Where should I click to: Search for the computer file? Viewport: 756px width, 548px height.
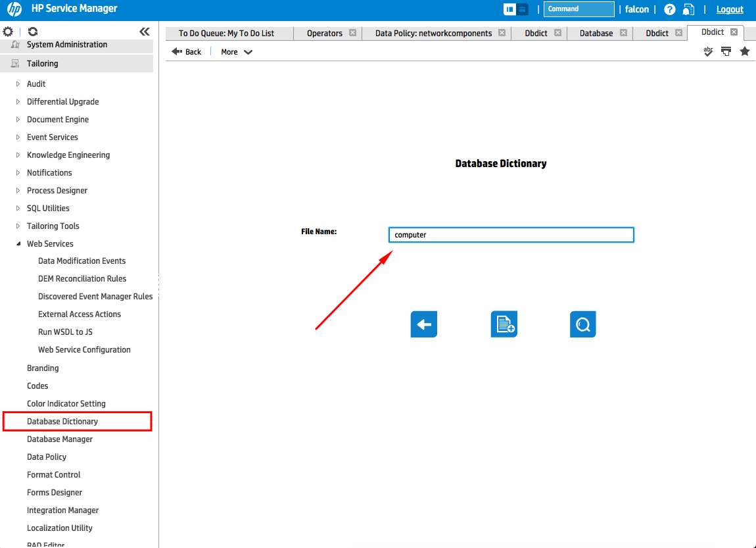point(582,324)
